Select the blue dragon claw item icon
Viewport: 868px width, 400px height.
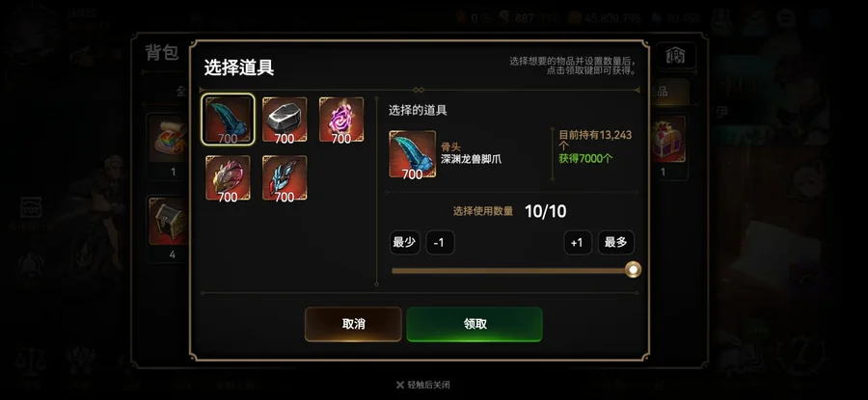tap(228, 120)
